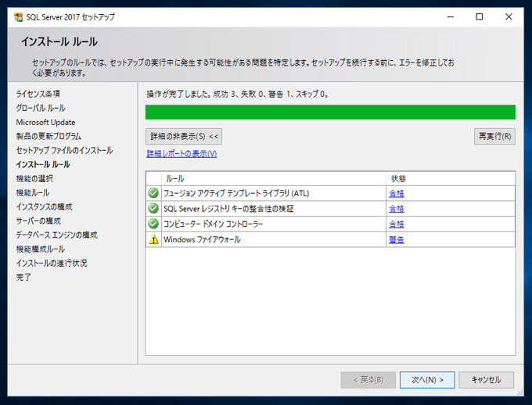
Task: Select 製品の更新プログラム step in sidebar
Action: point(49,136)
